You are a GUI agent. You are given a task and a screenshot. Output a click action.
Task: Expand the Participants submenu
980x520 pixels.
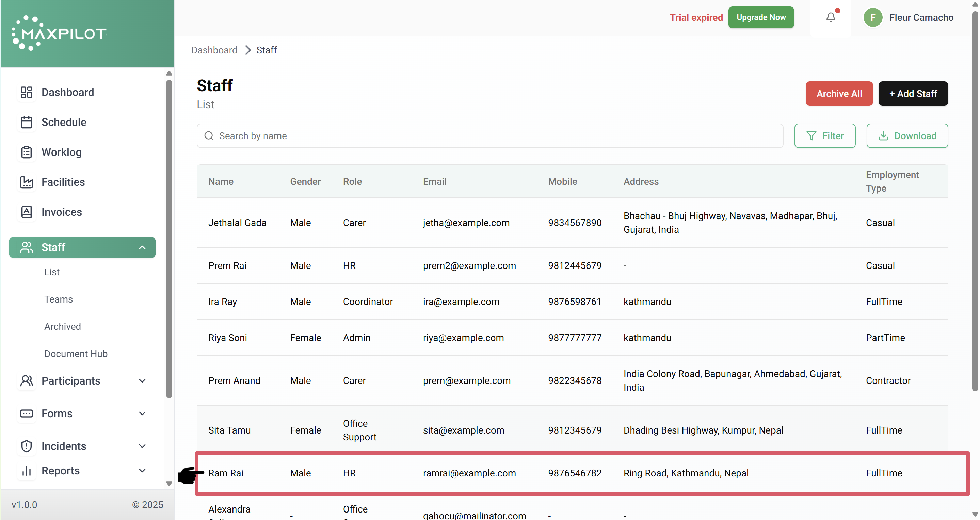[142, 381]
